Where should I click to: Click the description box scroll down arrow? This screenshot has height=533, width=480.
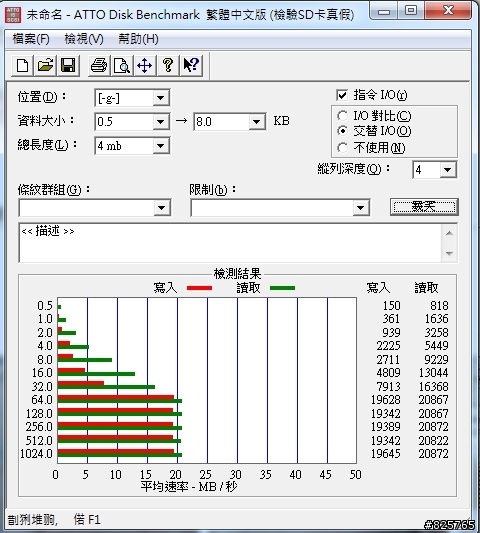tap(449, 253)
